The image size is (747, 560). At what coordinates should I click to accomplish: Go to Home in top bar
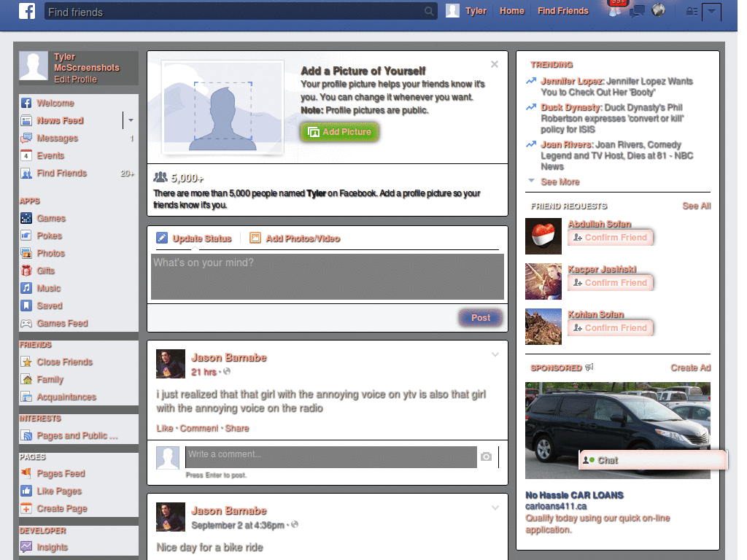click(511, 11)
